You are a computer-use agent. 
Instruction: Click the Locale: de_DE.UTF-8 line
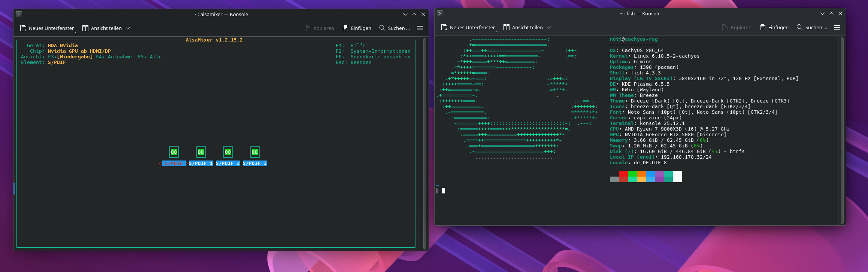[638, 163]
